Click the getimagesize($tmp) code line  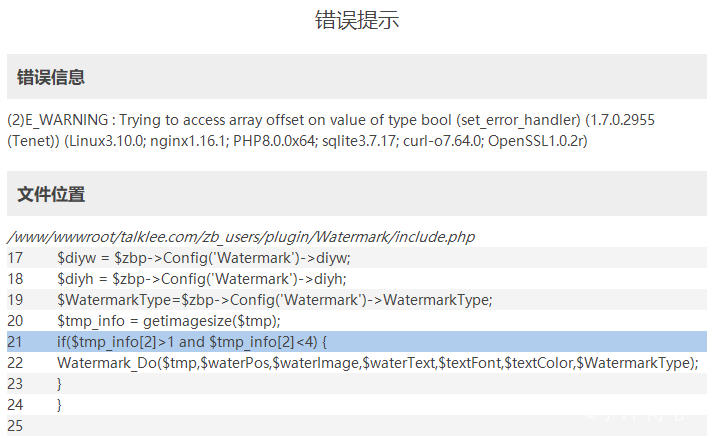pos(168,321)
